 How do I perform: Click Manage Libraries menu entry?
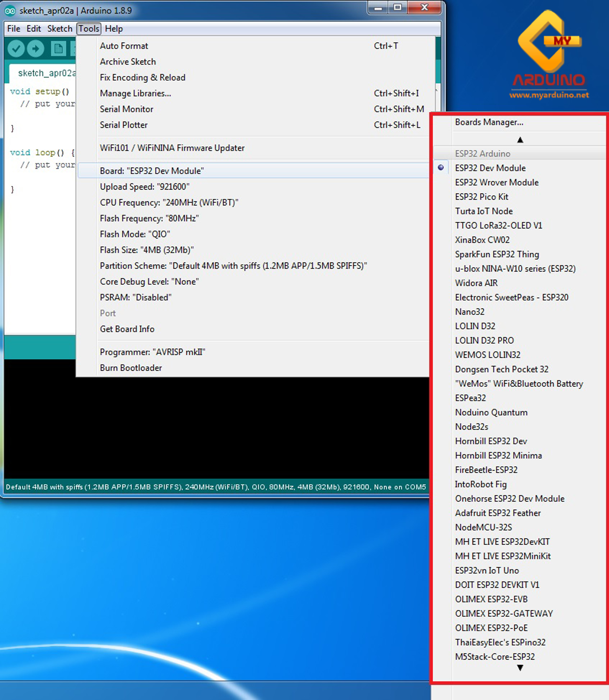point(135,93)
